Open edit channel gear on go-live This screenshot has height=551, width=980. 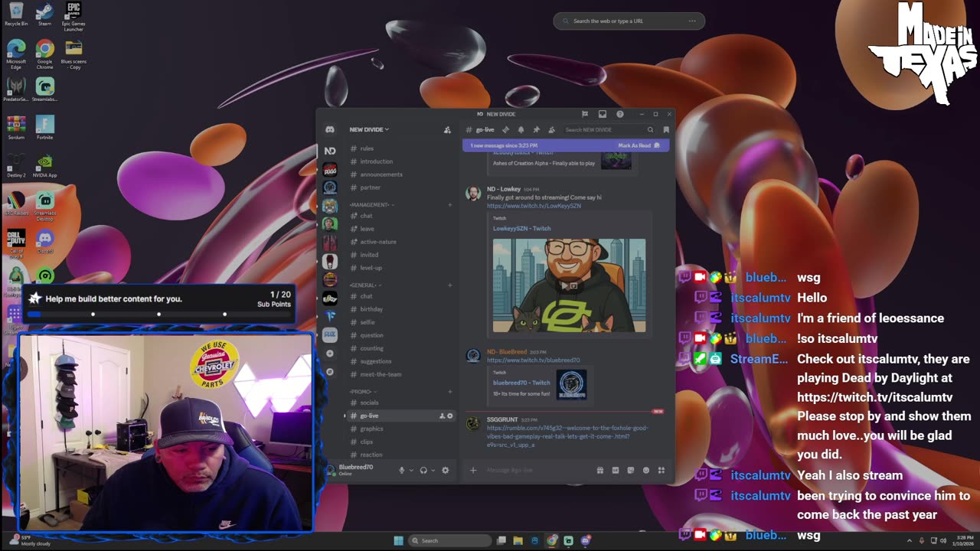pos(450,416)
